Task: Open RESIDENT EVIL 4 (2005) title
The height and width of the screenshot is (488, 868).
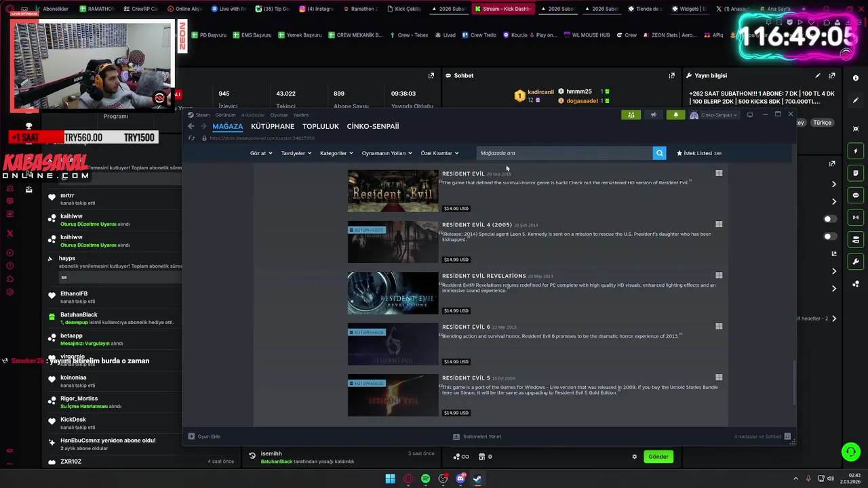Action: click(x=477, y=225)
